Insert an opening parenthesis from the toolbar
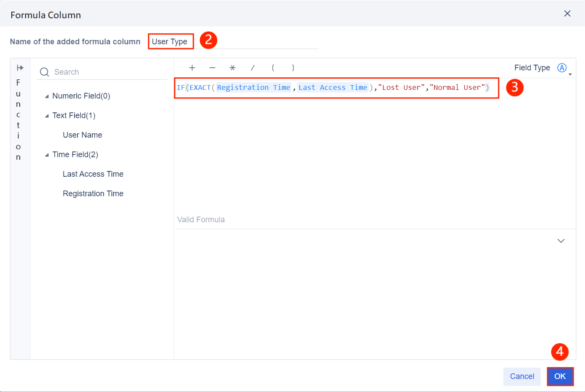The width and height of the screenshot is (585, 392). coord(273,68)
